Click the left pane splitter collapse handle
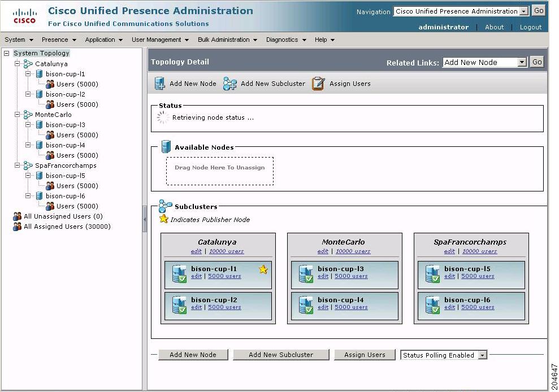The height and width of the screenshot is (392, 559). (145, 219)
